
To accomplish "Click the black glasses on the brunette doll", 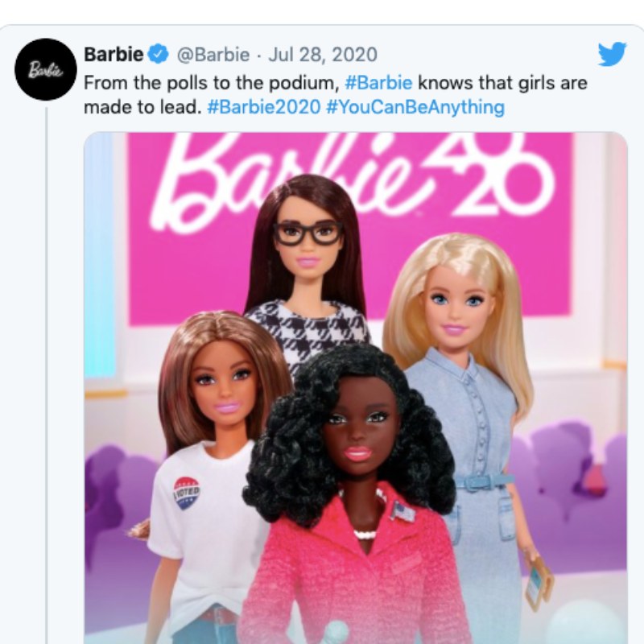I will point(308,234).
